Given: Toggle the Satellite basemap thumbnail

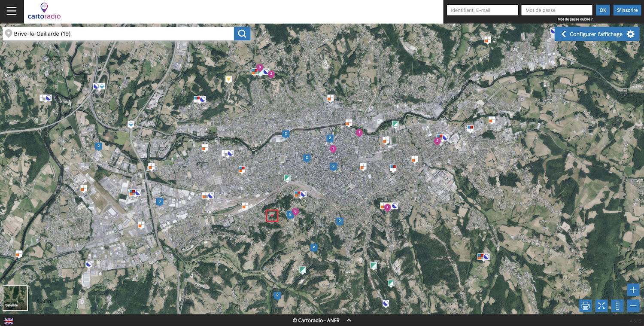Looking at the screenshot, I should [15, 298].
